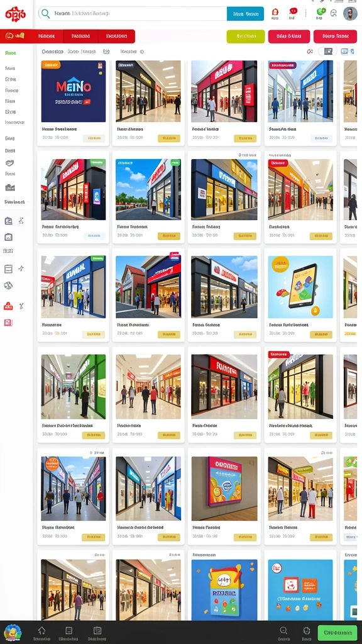
Task: Click the red infinity-like icon in the filter row
Action: (x=310, y=52)
